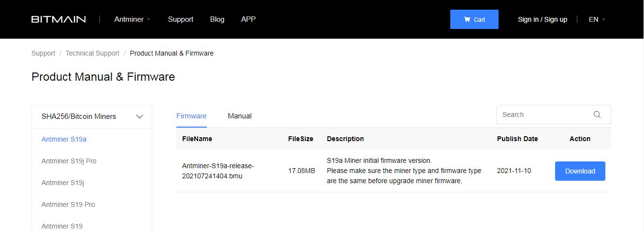
Task: Click the magnifier search icon
Action: click(597, 115)
